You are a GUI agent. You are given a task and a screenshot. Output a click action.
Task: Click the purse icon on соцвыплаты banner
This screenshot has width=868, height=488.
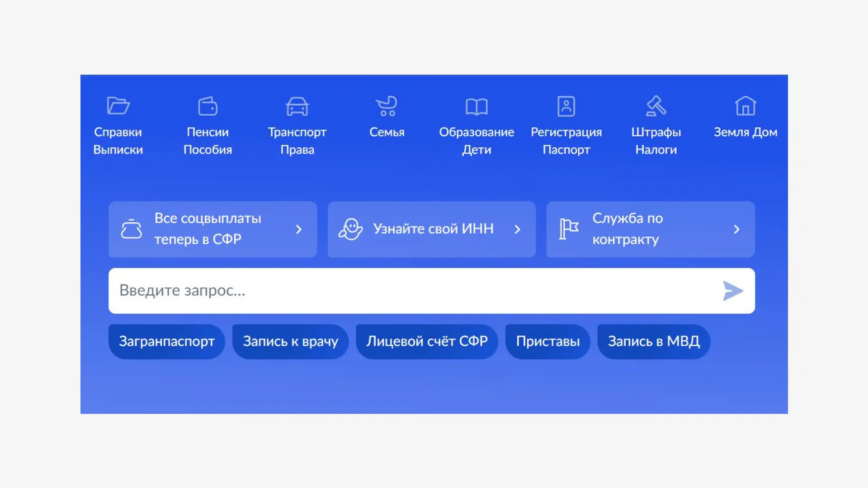click(x=131, y=229)
